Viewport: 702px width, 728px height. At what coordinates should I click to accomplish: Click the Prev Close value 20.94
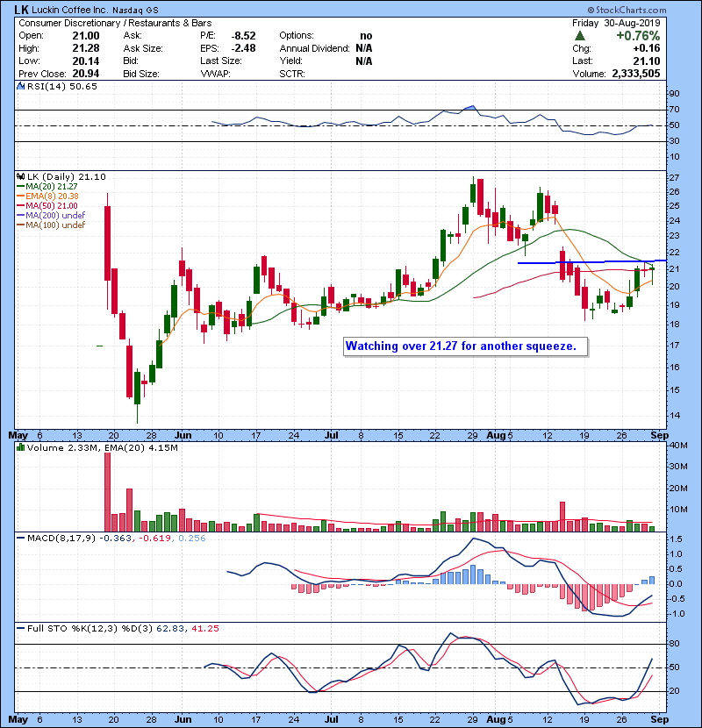pos(85,74)
